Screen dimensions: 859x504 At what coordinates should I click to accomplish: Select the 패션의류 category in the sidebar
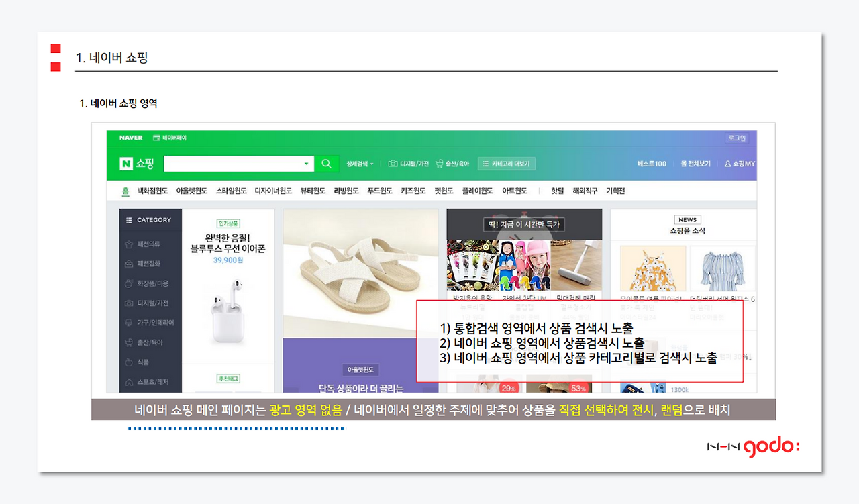pos(143,244)
